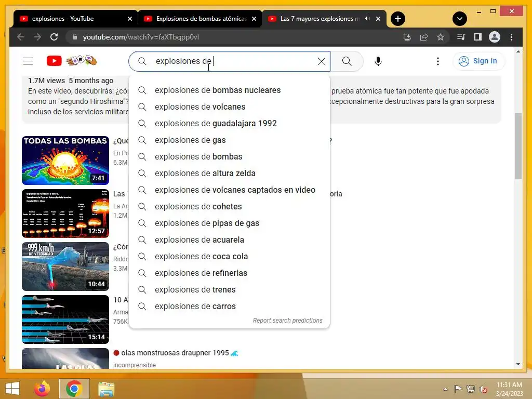Choose suggestion 'explosiones de bombas nucleares'
Image resolution: width=532 pixels, height=399 pixels.
[x=229, y=90]
